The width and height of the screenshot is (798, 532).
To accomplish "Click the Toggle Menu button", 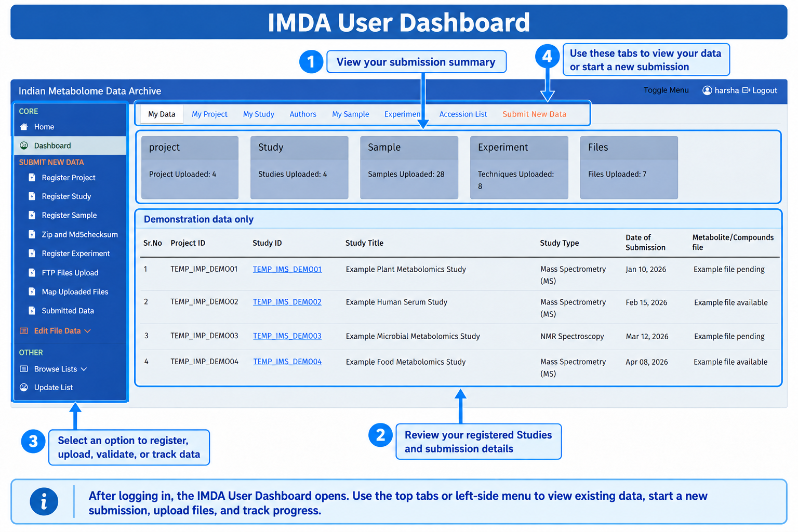I will [666, 90].
